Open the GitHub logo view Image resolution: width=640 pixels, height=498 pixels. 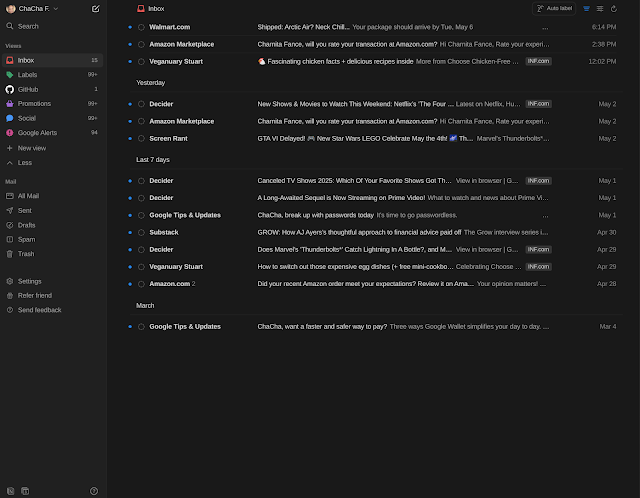click(x=10, y=89)
